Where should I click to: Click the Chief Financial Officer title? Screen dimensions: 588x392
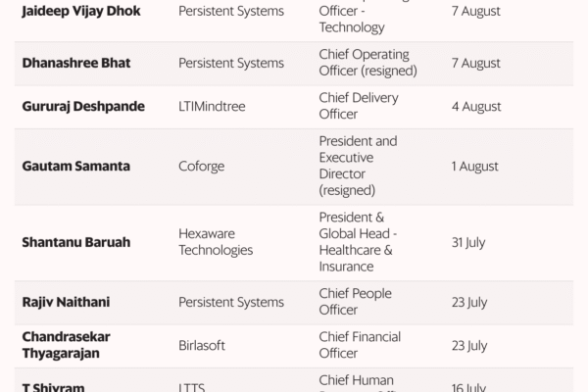(x=360, y=345)
